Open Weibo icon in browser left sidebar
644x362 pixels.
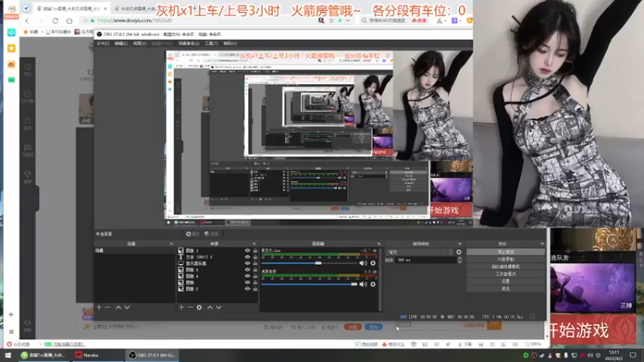click(11, 64)
